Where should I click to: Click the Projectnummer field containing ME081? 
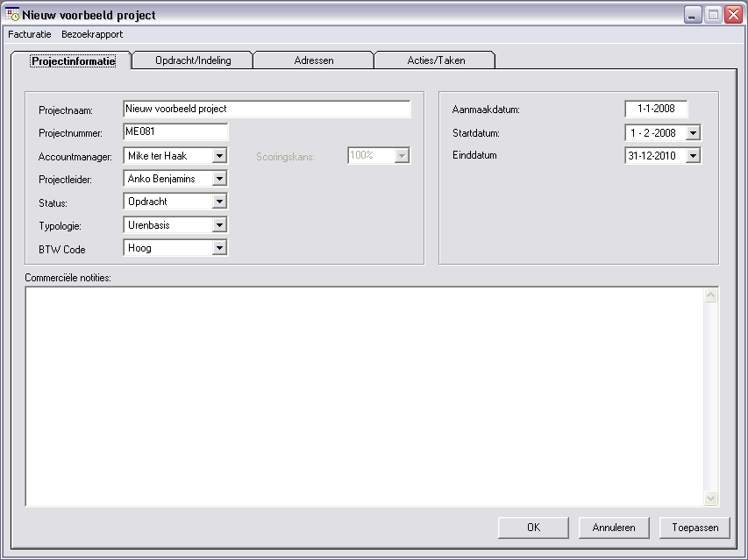coord(175,132)
